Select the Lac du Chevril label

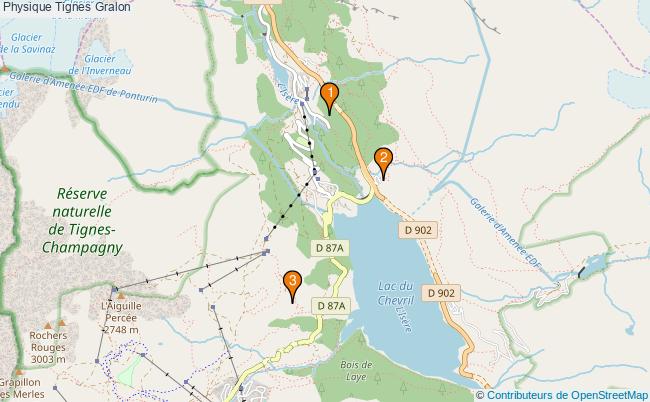click(x=396, y=293)
